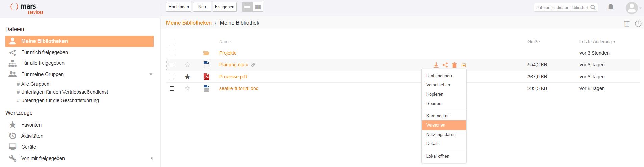Select Umbenennen in the context menu
This screenshot has height=167, width=644.
coord(439,76)
